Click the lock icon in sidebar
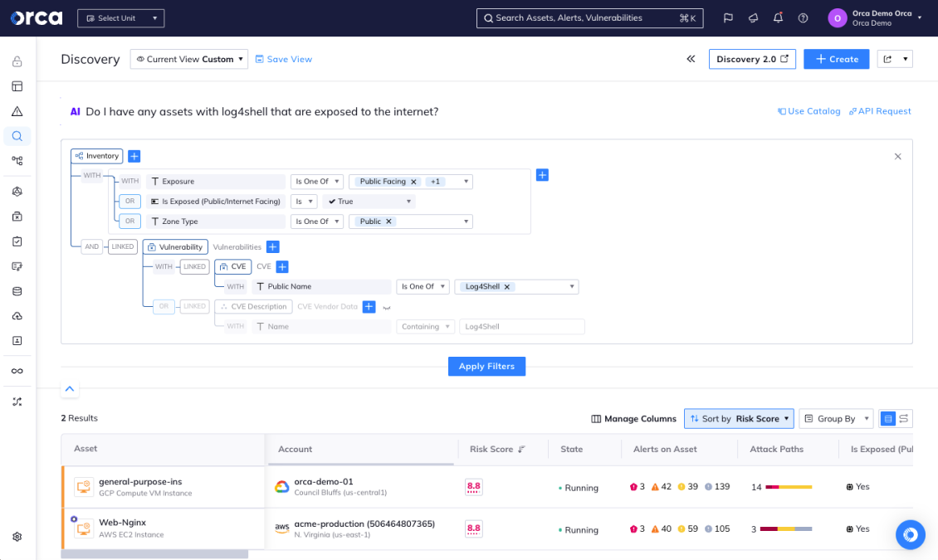 [x=17, y=61]
